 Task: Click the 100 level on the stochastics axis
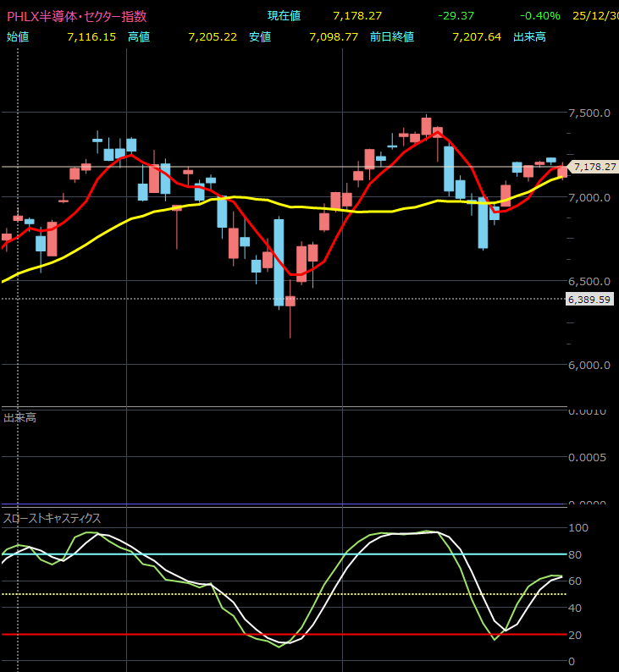pos(580,528)
